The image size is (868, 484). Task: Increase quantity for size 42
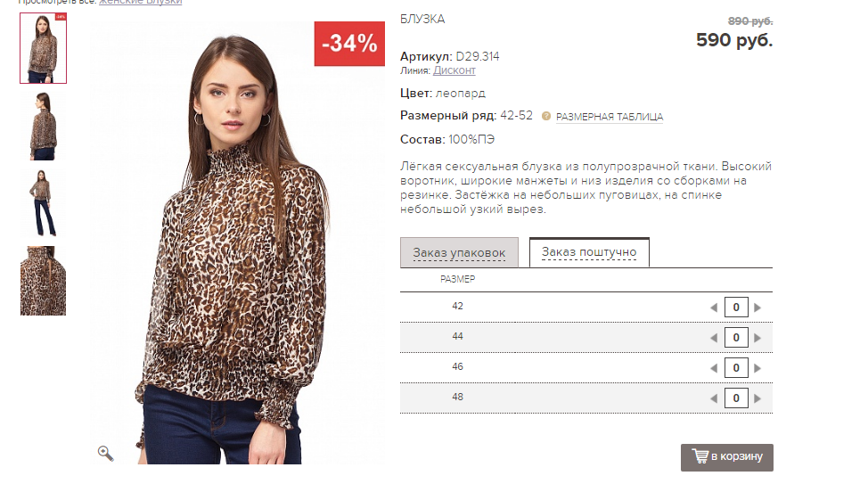[x=757, y=308]
